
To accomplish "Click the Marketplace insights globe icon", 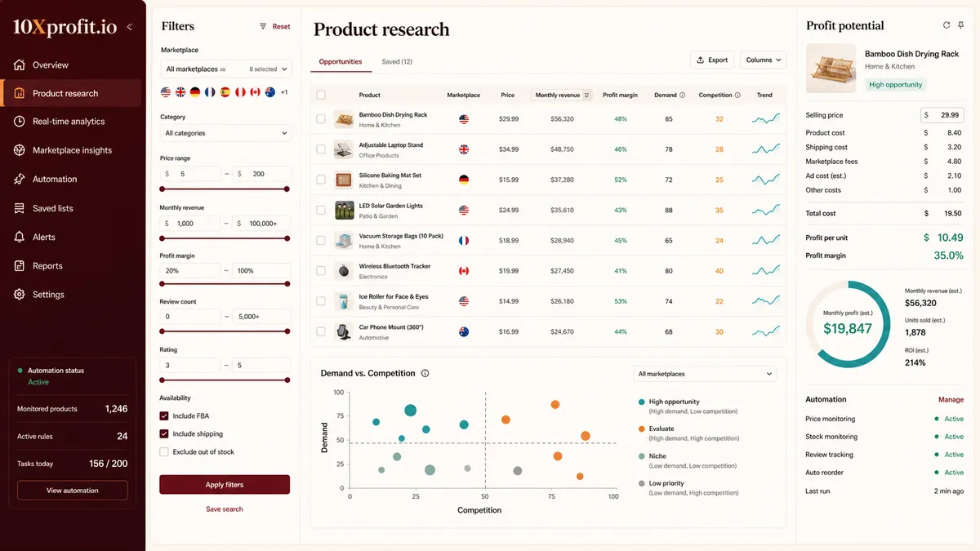I will point(20,150).
